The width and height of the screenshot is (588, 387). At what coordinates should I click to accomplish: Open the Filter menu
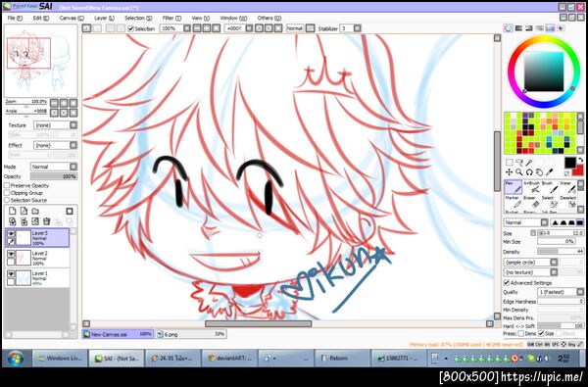[x=171, y=18]
